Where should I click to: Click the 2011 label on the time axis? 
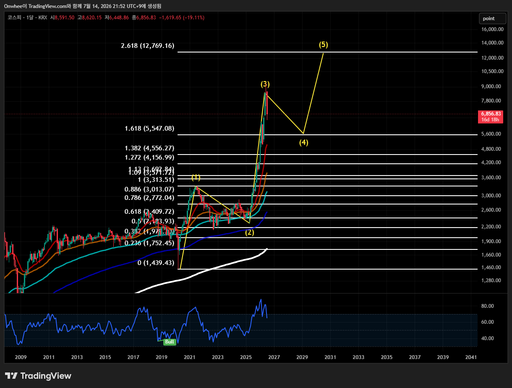point(49,357)
